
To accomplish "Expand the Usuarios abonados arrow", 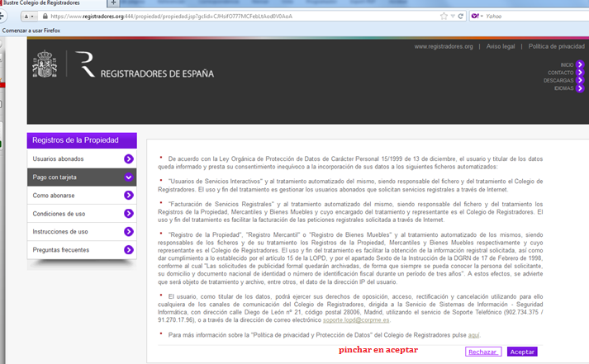I will (129, 158).
